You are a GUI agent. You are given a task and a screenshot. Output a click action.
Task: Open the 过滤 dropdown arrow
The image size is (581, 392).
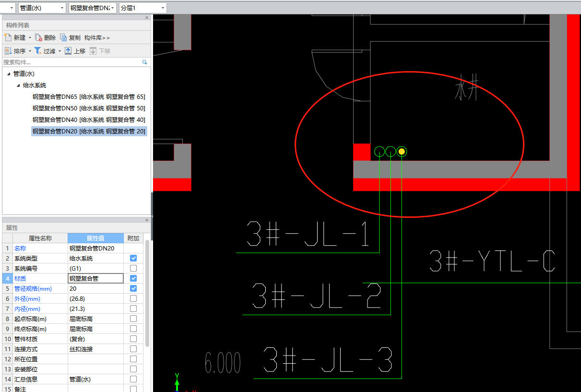pos(60,51)
